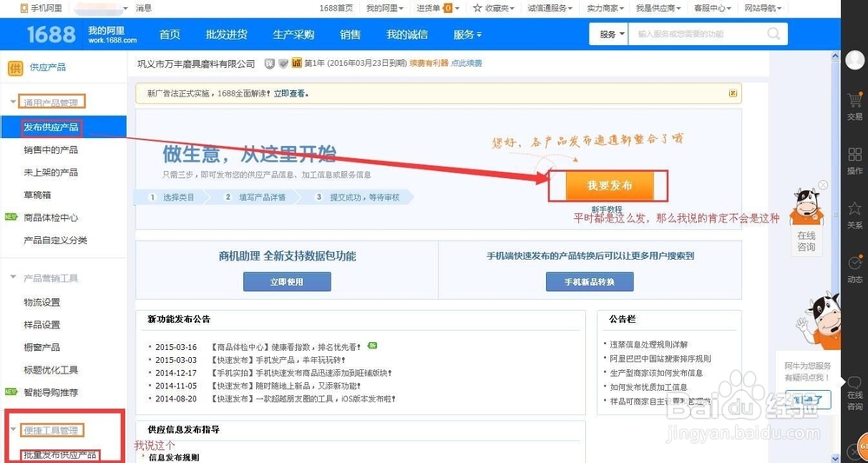Image resolution: width=868 pixels, height=463 pixels.
Task: Select 草稿箱 in left menu
Action: coord(37,195)
